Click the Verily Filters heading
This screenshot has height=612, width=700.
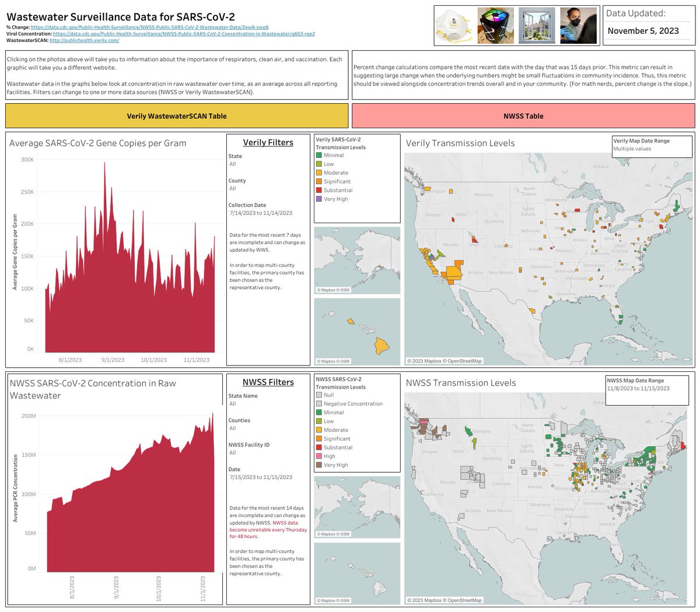(268, 142)
